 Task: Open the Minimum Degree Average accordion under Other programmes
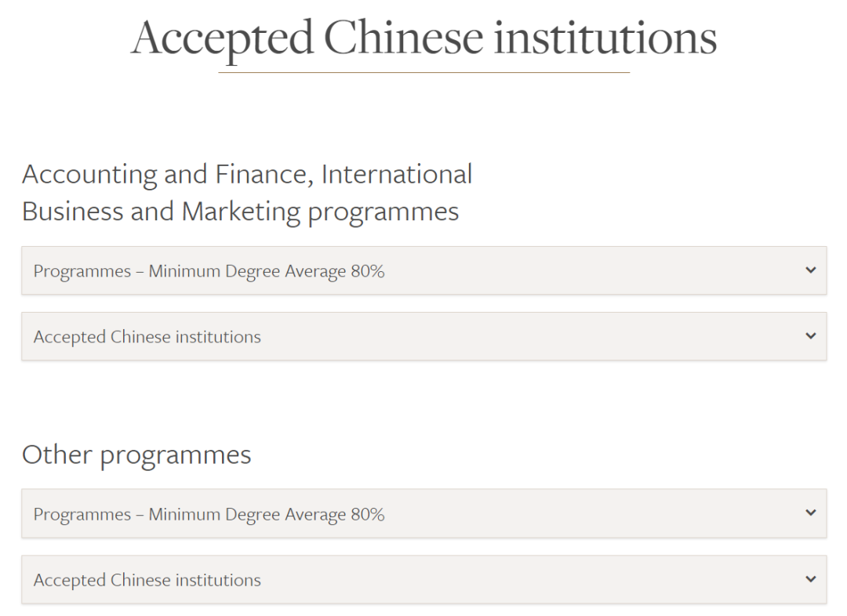click(x=423, y=513)
